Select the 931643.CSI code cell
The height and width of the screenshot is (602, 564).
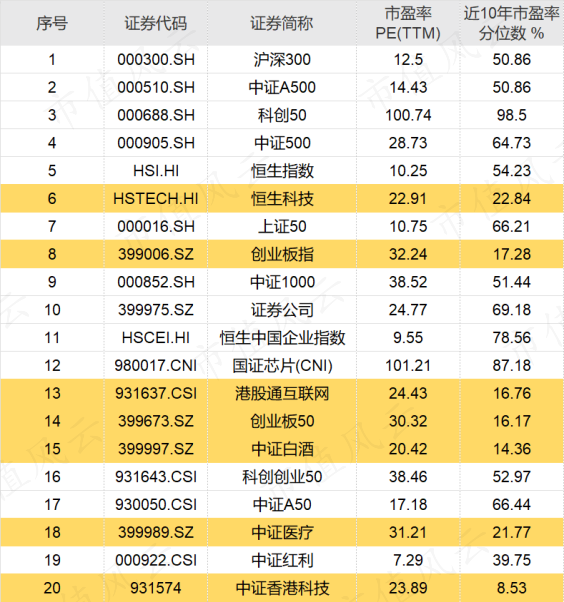(x=156, y=477)
